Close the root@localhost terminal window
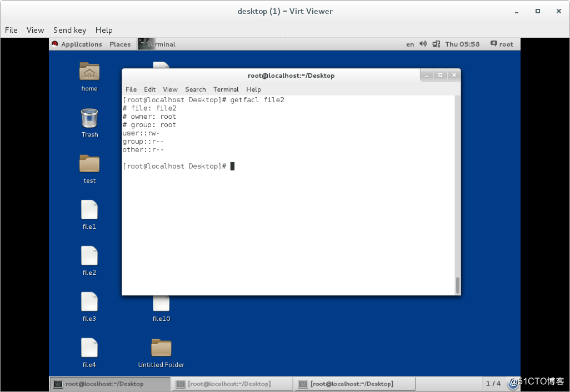Image resolution: width=570 pixels, height=392 pixels. [x=454, y=75]
